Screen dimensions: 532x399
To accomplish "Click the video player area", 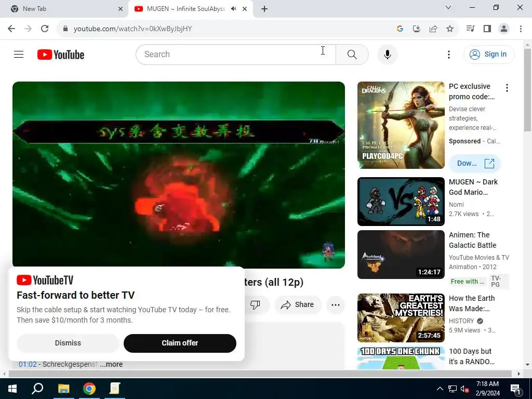I will click(x=179, y=175).
